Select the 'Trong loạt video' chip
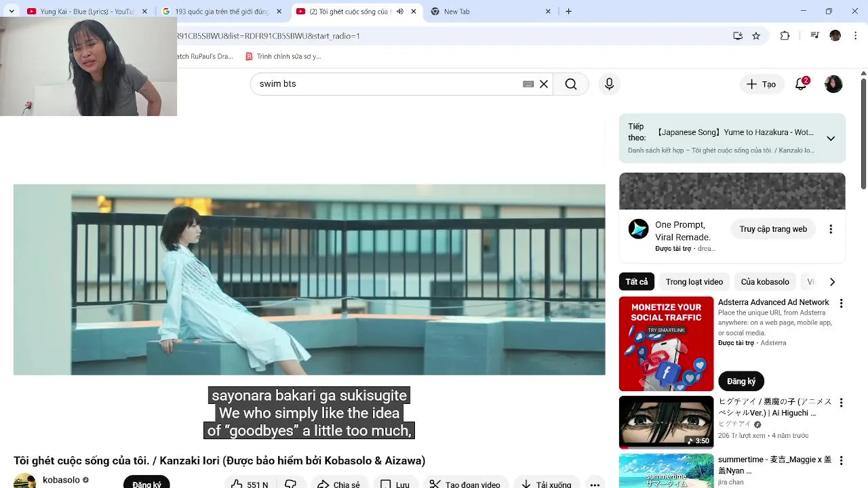868x488 pixels. pos(694,282)
